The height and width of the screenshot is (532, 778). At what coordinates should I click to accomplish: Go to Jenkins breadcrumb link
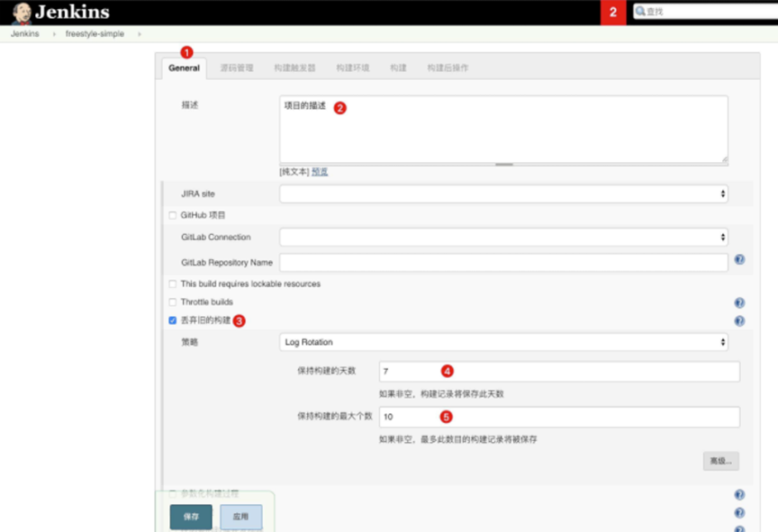coord(25,33)
